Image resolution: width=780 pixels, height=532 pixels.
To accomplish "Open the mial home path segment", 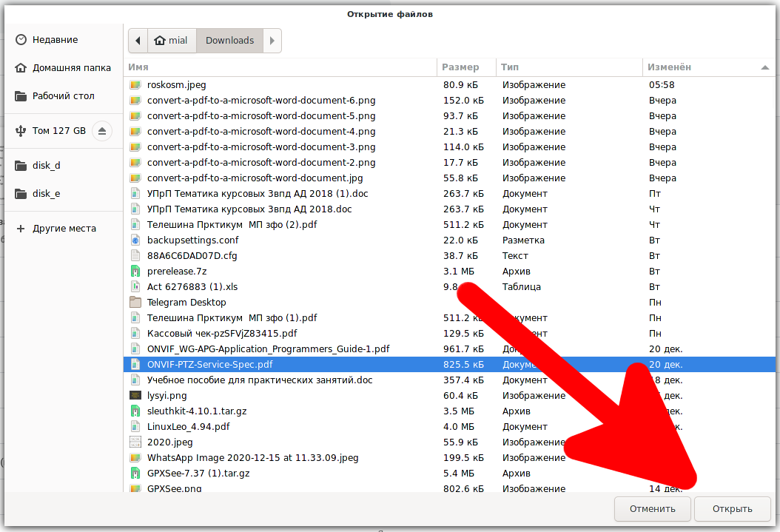I will pos(171,41).
